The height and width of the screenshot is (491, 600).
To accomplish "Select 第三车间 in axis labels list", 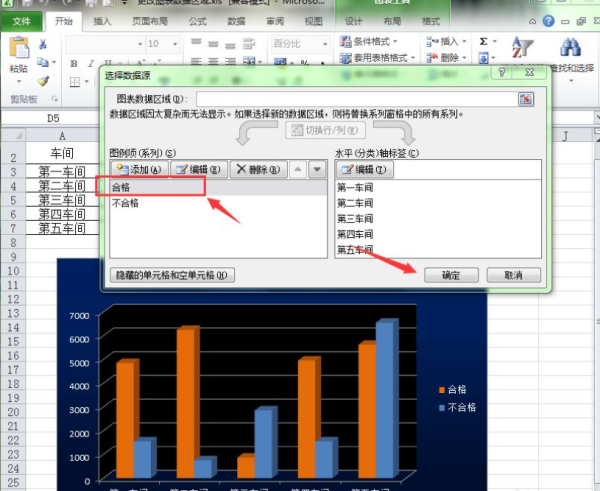I will [x=355, y=219].
